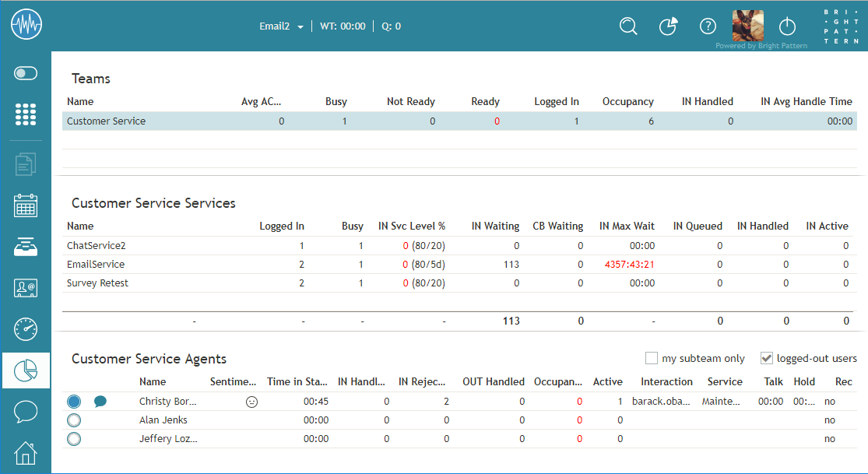Click the Q: 0 queue indicator

tap(391, 26)
